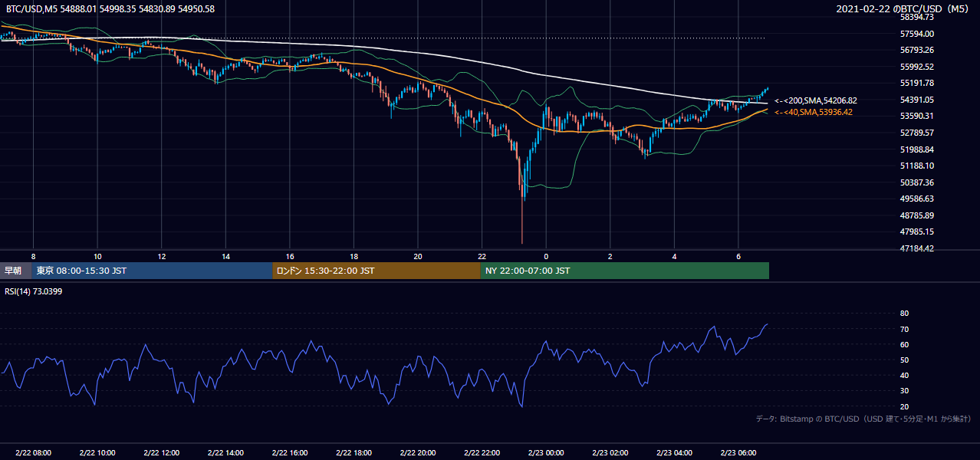Click price axis label 49586.63
This screenshot has width=980, height=460.
click(917, 199)
